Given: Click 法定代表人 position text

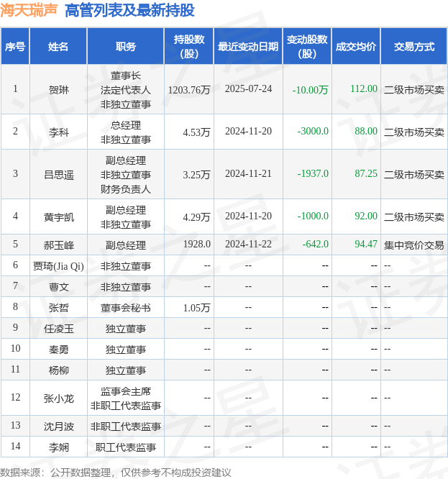Looking at the screenshot, I should pyautogui.click(x=126, y=90).
